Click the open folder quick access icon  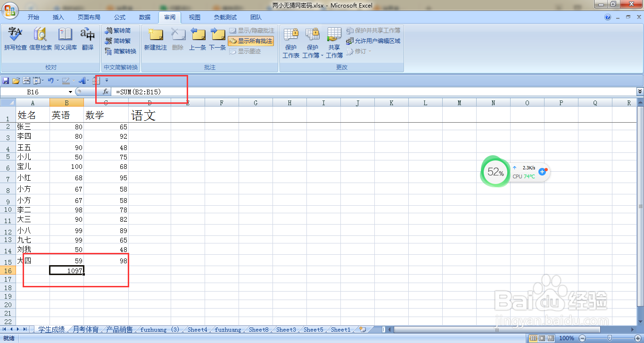(16, 81)
